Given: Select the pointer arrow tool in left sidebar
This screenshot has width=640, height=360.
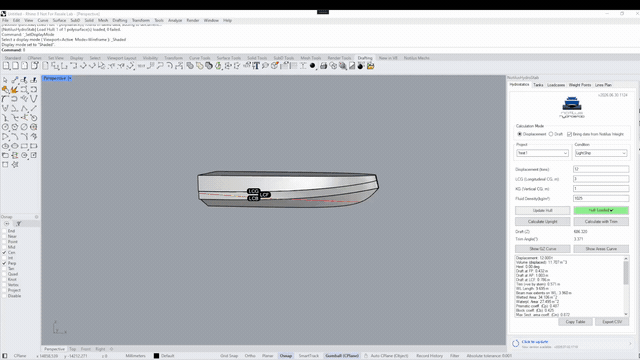Looking at the screenshot, I should 5,80.
